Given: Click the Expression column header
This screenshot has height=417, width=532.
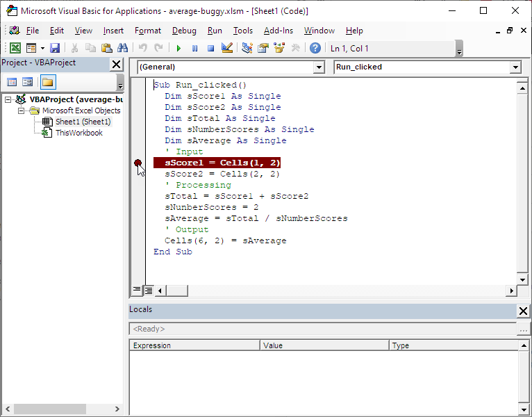Looking at the screenshot, I should [x=194, y=345].
